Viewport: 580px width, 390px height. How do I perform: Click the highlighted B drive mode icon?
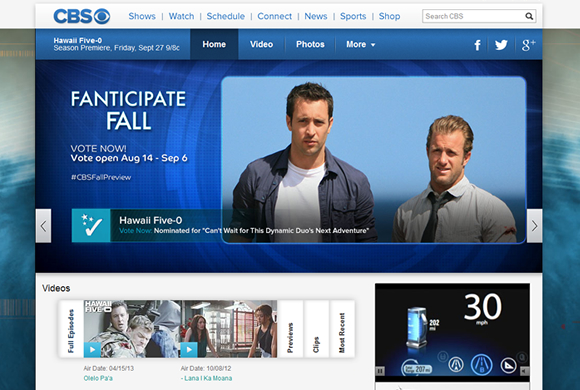481,364
